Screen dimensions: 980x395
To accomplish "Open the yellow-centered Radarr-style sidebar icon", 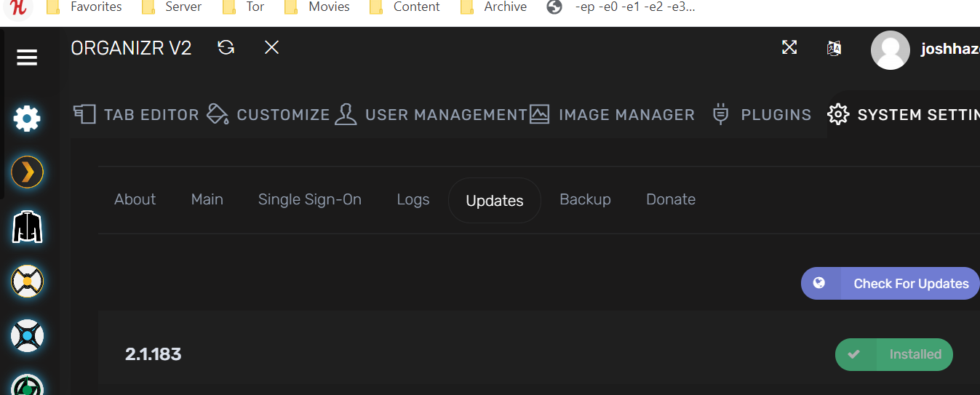I will (27, 282).
